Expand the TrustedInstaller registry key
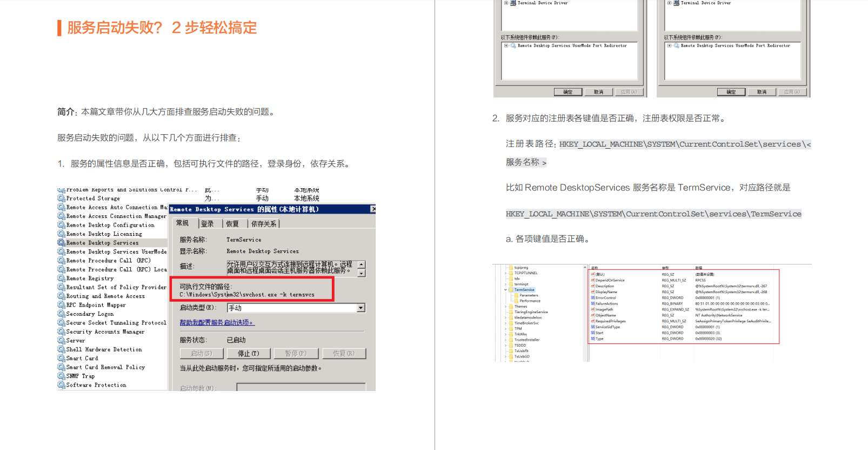This screenshot has height=450, width=868. tap(506, 340)
